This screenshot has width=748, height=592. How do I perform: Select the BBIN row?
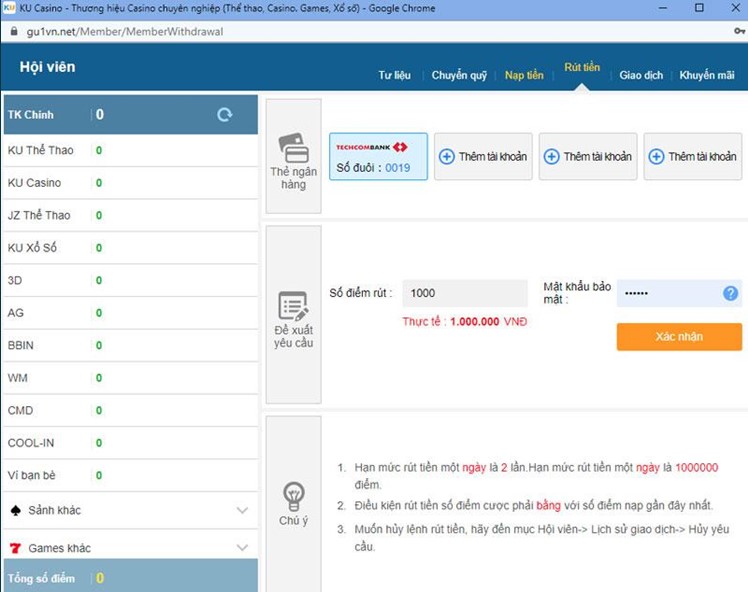coord(131,345)
